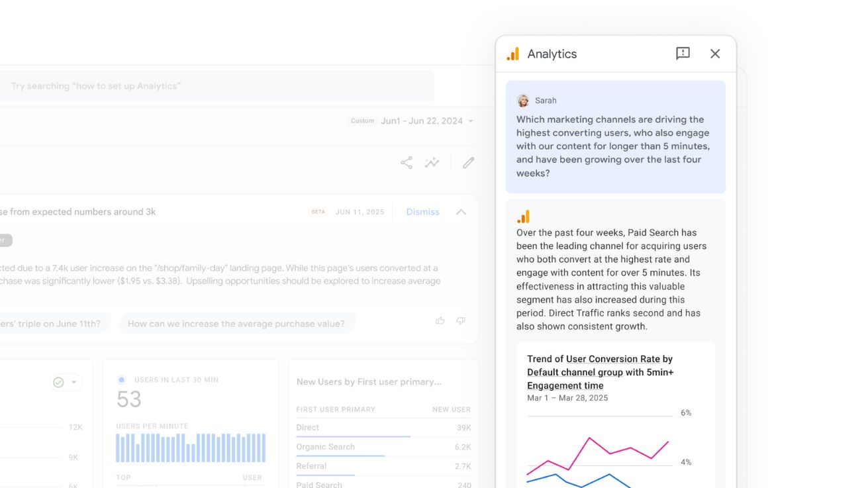Select the Paid Search row in the table
Image resolution: width=868 pixels, height=488 pixels.
pyautogui.click(x=384, y=484)
